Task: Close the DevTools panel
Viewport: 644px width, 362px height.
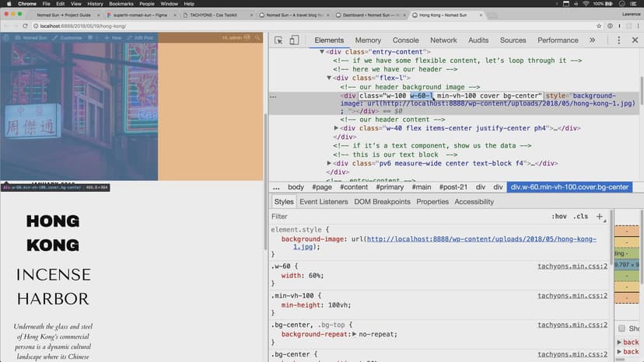Action: [x=634, y=40]
